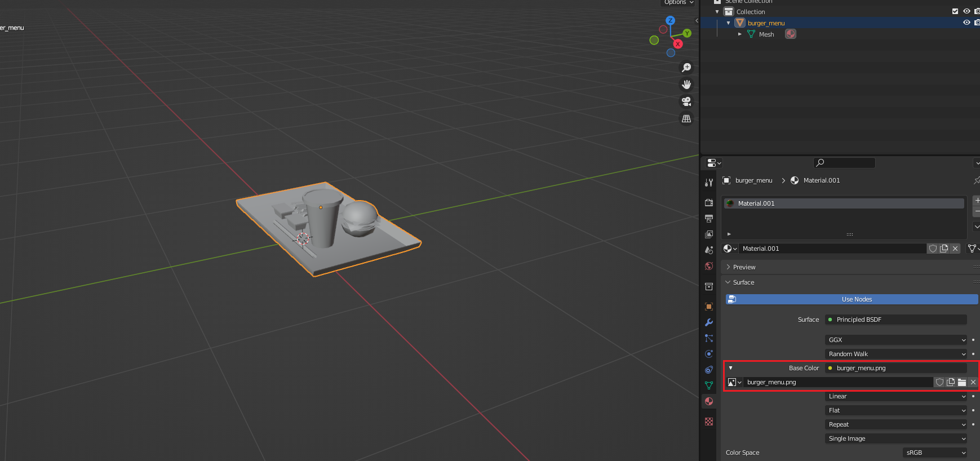Collapse the Base Color texture section
This screenshot has width=980, height=461.
tap(730, 368)
